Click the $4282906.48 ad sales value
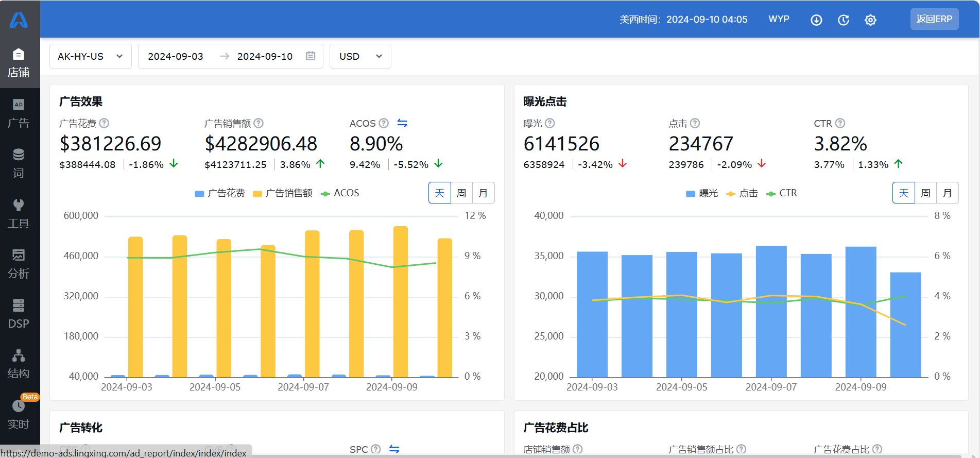The width and height of the screenshot is (980, 458). (261, 144)
